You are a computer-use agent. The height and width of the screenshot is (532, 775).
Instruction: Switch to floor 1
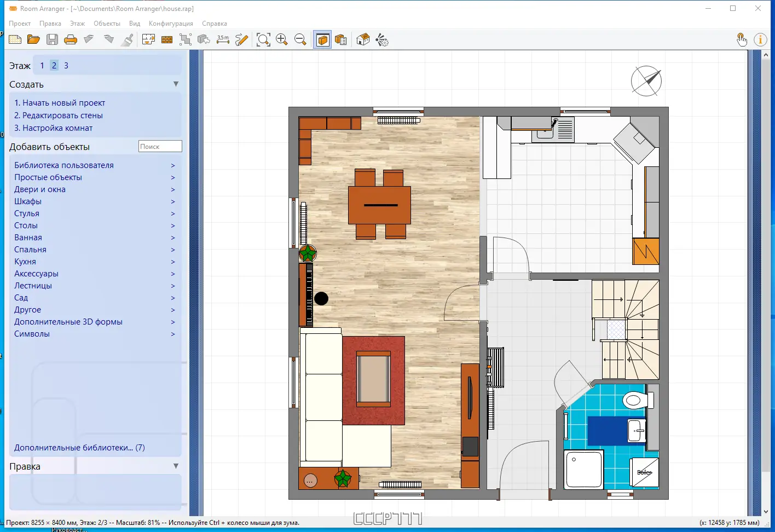pyautogui.click(x=42, y=65)
